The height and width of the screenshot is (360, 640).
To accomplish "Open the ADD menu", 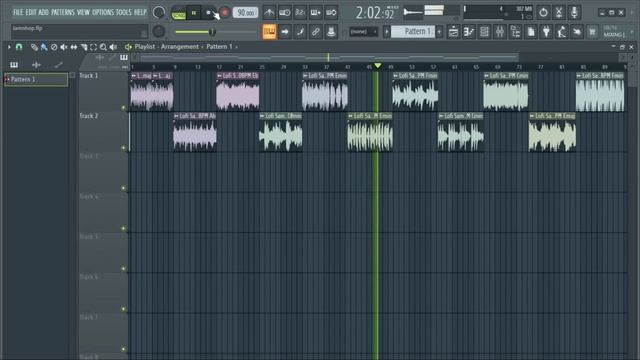I will tap(44, 12).
